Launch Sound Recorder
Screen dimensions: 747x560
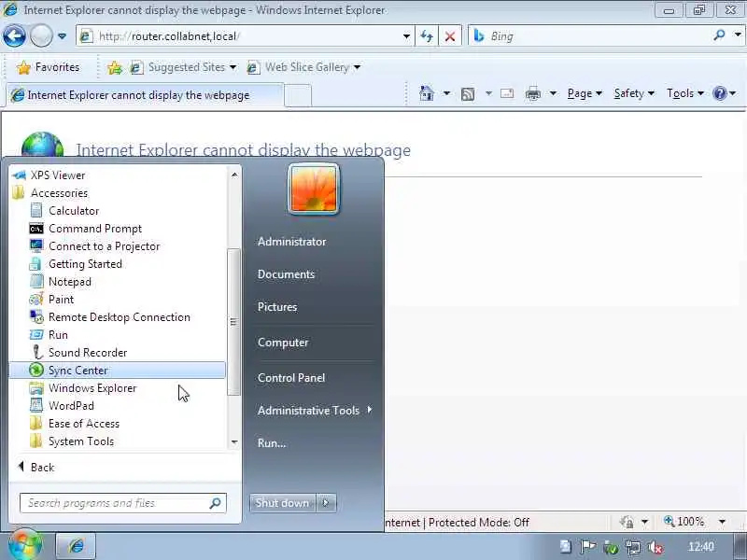click(x=118, y=353)
